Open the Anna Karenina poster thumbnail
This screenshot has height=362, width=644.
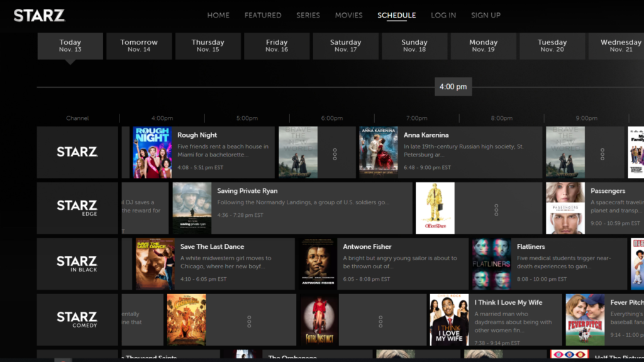tap(379, 152)
